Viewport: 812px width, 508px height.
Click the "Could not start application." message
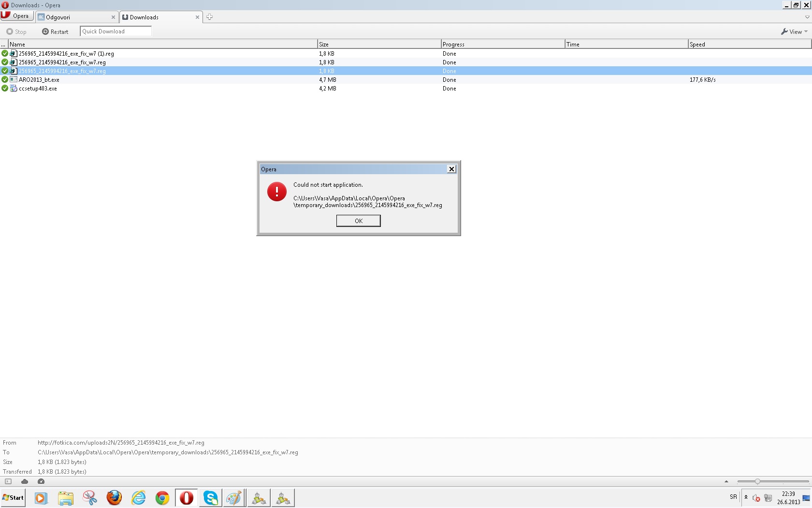pyautogui.click(x=328, y=185)
